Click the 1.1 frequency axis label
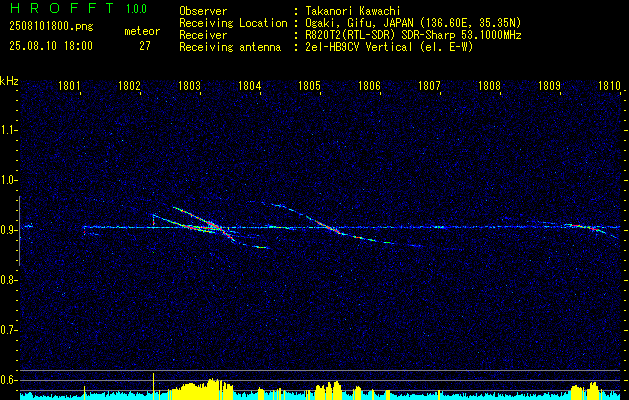Image resolution: width=629 pixels, height=400 pixels. pos(8,130)
